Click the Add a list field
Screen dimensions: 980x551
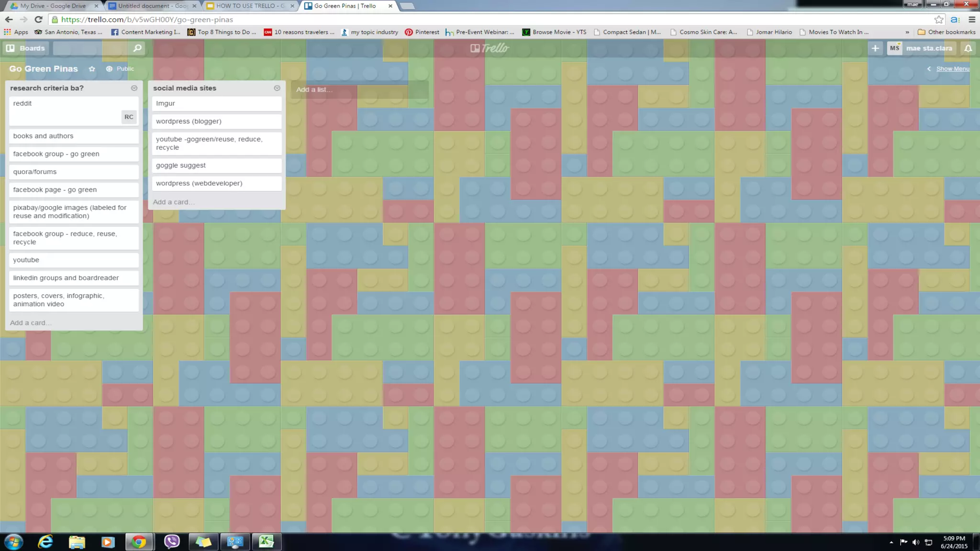click(359, 89)
